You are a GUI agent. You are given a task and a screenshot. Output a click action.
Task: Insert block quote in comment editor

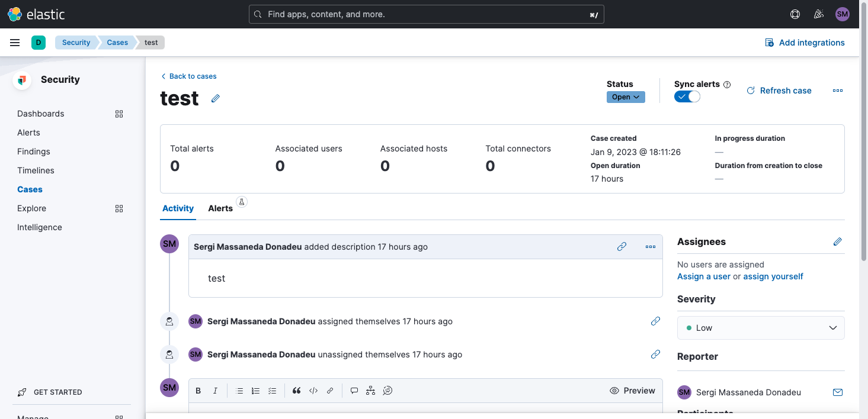coord(297,391)
